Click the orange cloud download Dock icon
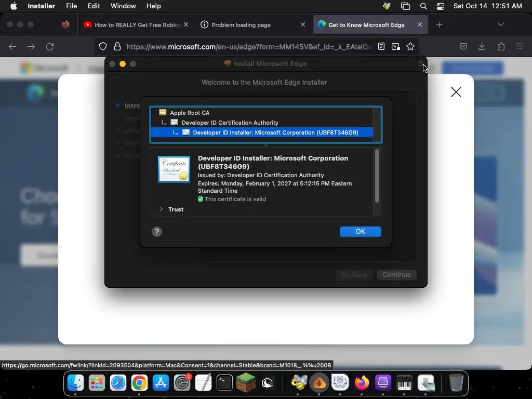 coord(319,383)
